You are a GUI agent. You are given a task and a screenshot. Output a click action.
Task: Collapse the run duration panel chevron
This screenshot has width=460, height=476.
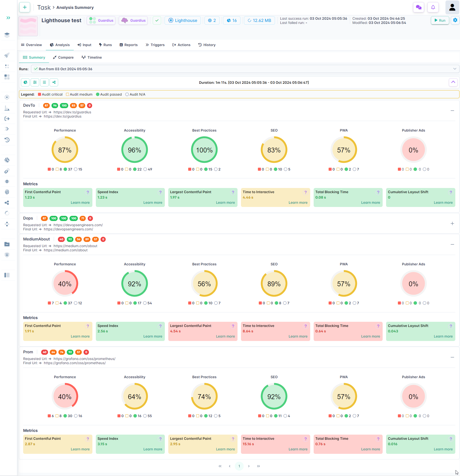[x=453, y=82]
